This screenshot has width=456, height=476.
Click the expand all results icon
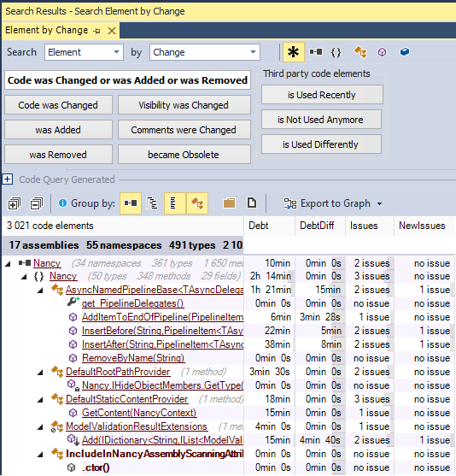click(15, 203)
